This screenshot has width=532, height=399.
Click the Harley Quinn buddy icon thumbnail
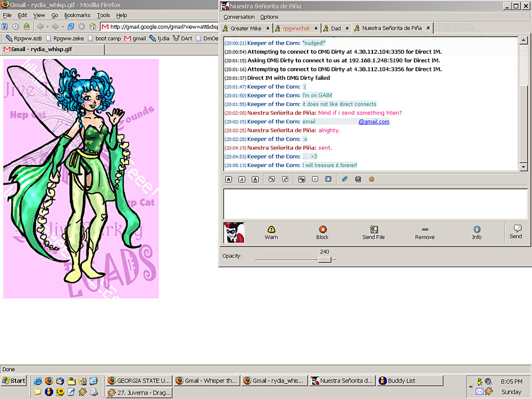234,233
